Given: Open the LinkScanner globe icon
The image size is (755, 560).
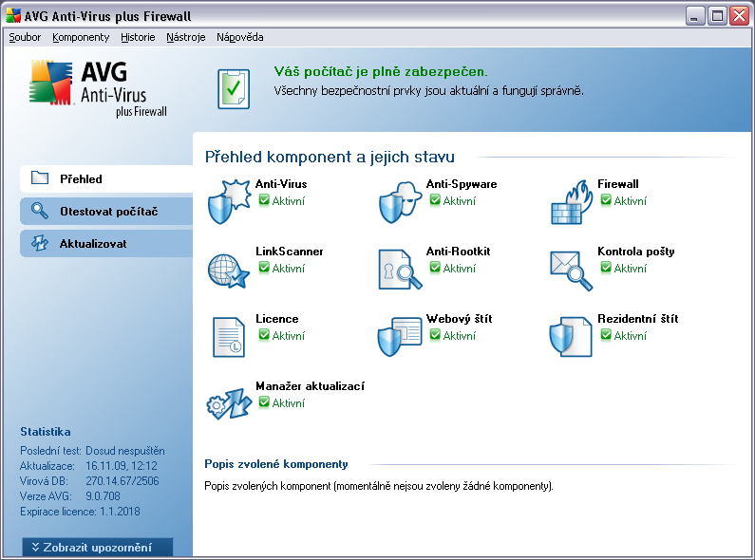Looking at the screenshot, I should pos(229,271).
